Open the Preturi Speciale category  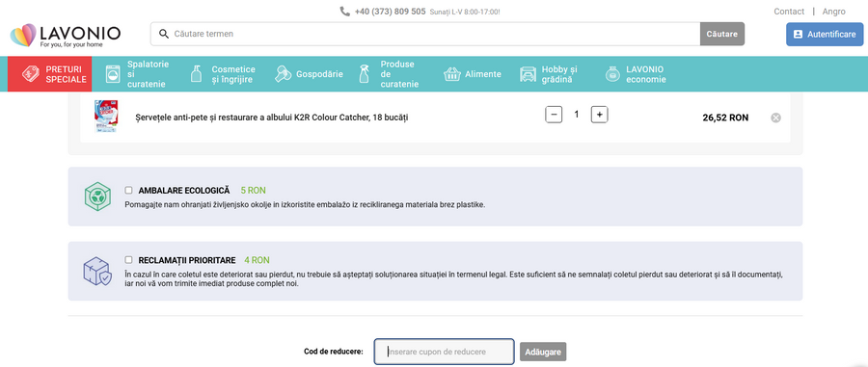coord(50,74)
